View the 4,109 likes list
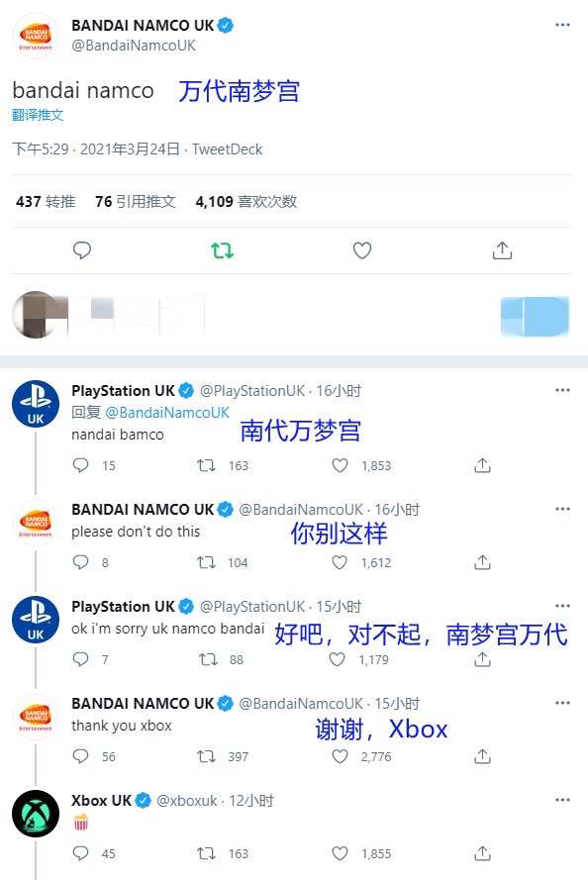588x880 pixels. (x=245, y=202)
